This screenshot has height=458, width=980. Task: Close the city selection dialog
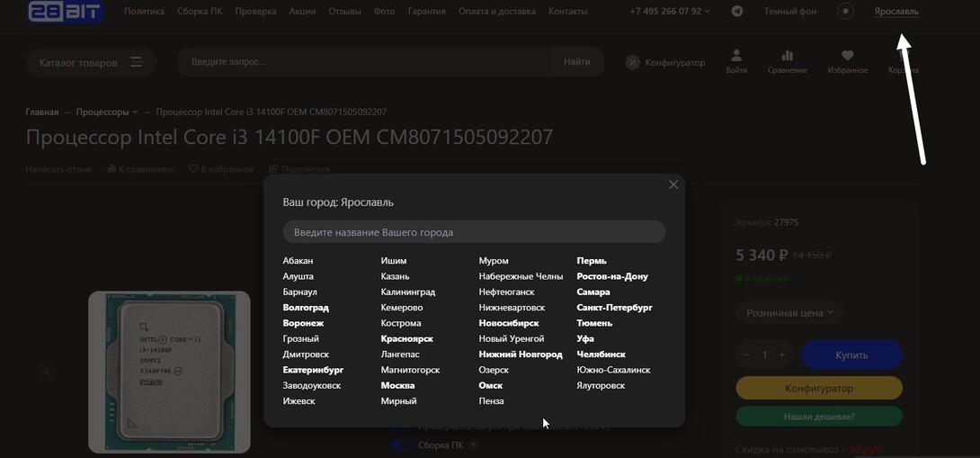(673, 184)
